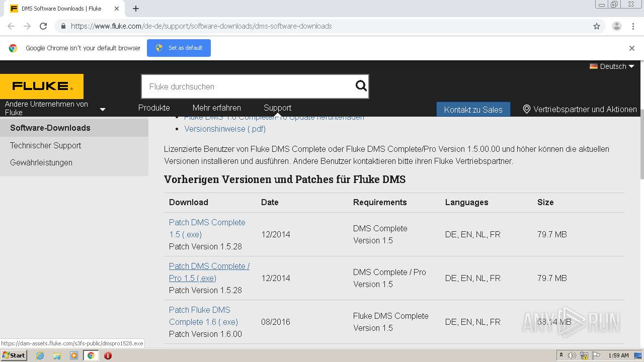Click the volume speaker tray icon
The width and height of the screenshot is (644, 362).
572,355
